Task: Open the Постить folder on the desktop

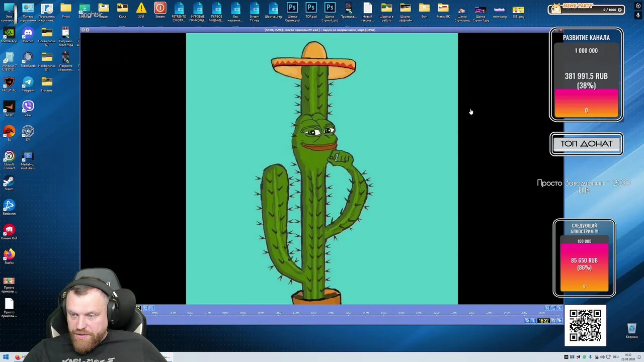Action: [47, 84]
